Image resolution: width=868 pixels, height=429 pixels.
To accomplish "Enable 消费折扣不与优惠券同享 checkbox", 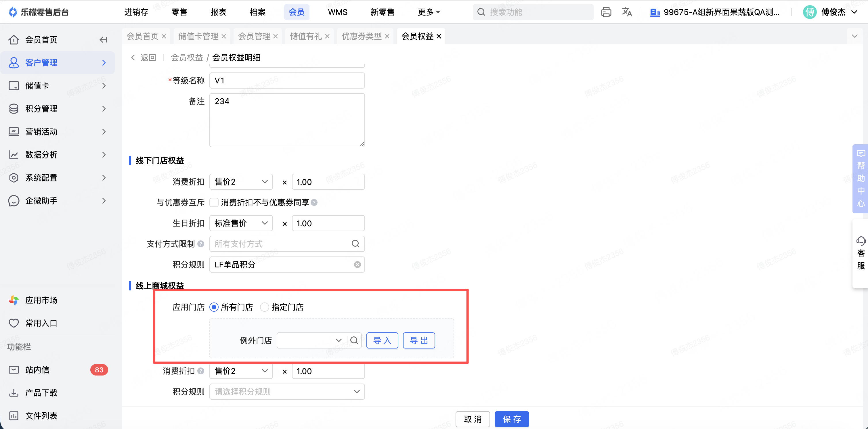I will [214, 202].
